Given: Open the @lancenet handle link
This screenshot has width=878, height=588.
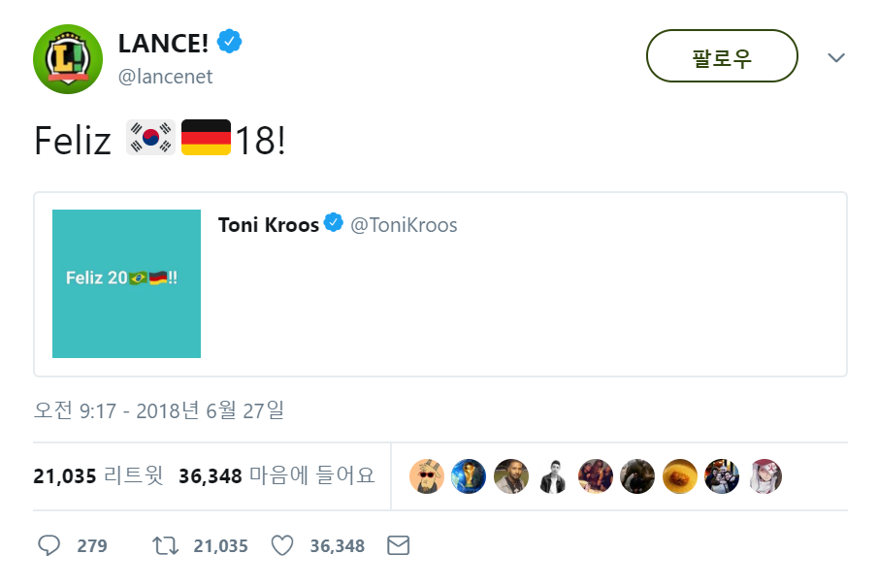Looking at the screenshot, I should 165,77.
